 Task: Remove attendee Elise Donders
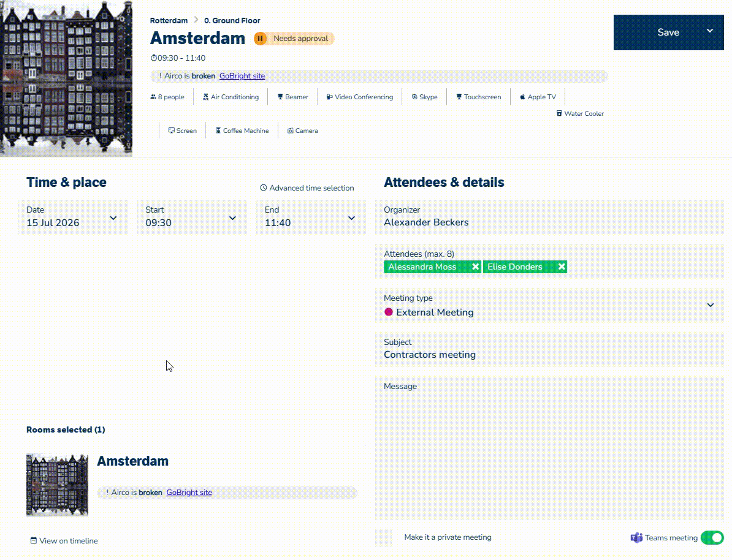point(562,267)
